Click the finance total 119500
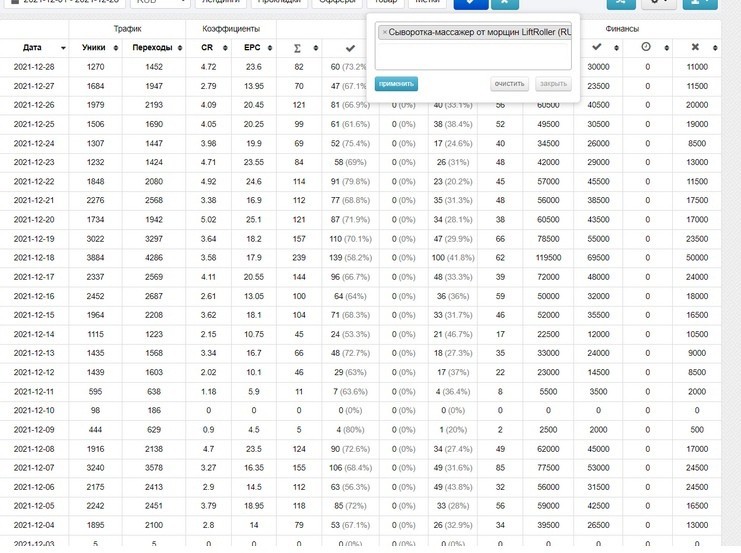The height and width of the screenshot is (553, 741). point(549,258)
